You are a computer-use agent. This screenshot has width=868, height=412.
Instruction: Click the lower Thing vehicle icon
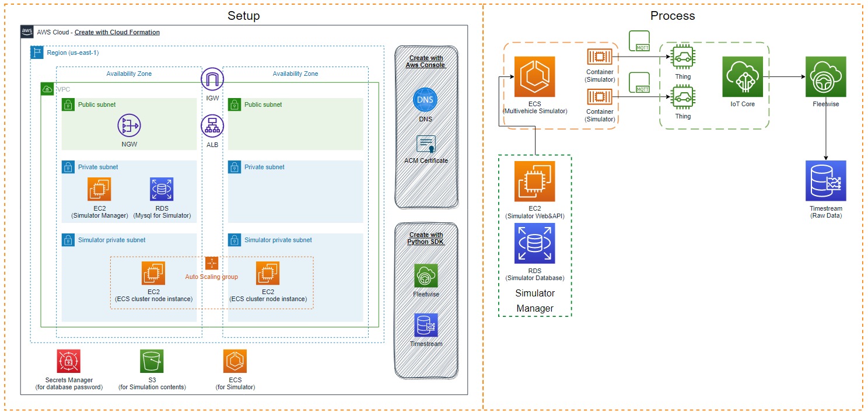click(682, 97)
